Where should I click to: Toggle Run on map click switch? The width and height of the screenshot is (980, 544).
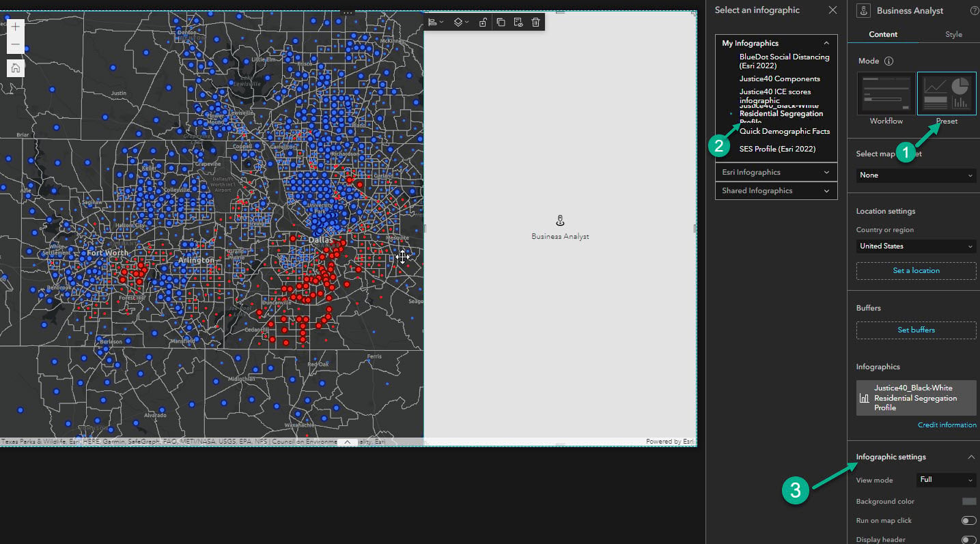coord(968,521)
